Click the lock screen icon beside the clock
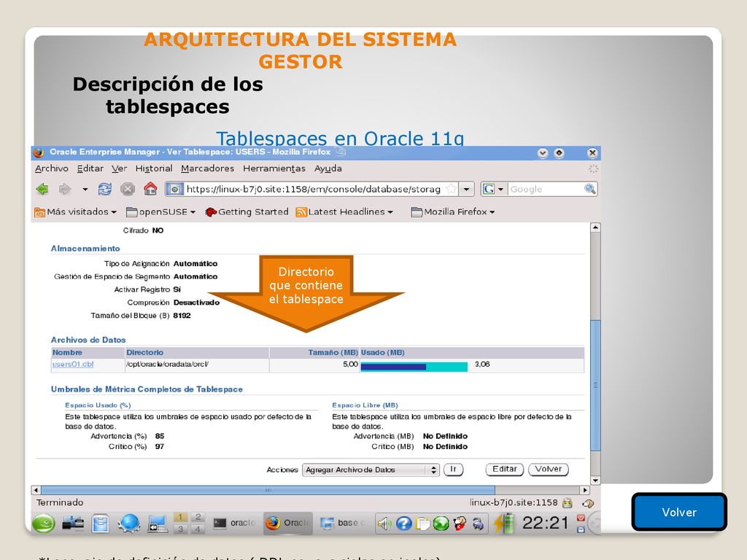The image size is (747, 560). tap(581, 529)
